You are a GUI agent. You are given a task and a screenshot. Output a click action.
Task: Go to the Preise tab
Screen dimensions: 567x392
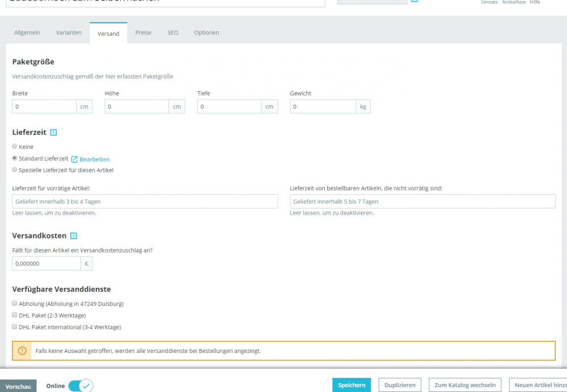click(143, 32)
